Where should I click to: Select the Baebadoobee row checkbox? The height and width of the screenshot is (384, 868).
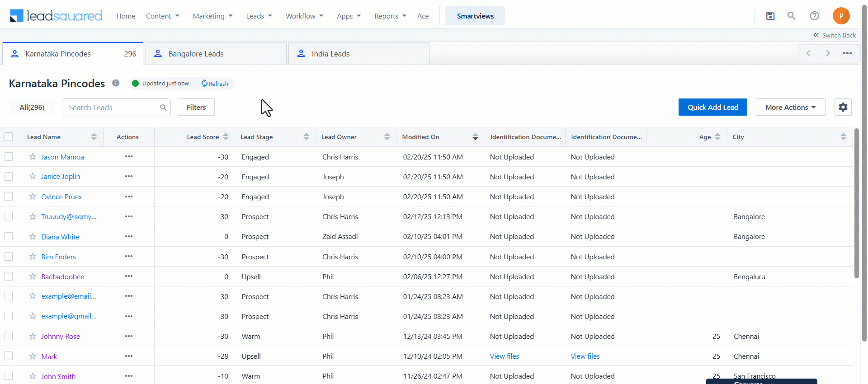coord(9,276)
